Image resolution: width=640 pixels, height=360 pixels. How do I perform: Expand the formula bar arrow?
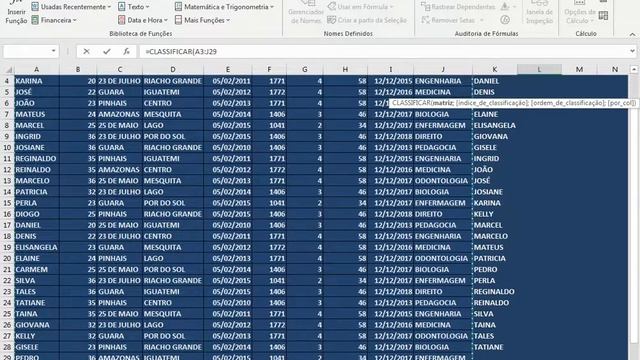pos(632,51)
